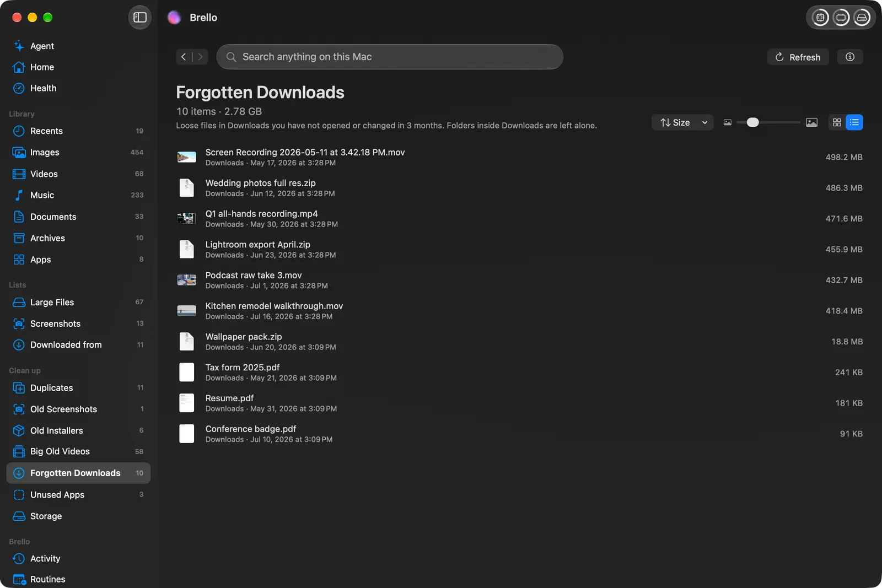Click the thumbnail size slider handle
The height and width of the screenshot is (588, 882).
[x=752, y=122]
